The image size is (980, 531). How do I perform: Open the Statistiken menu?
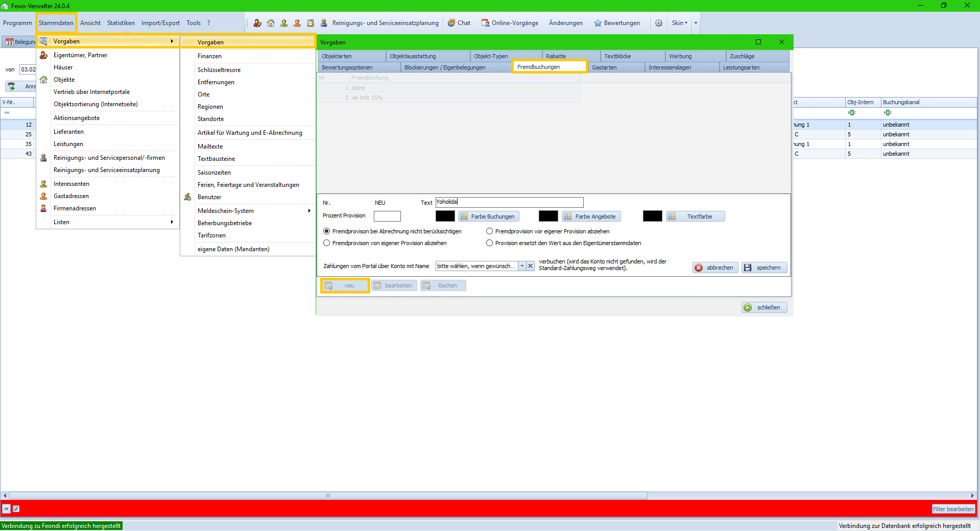coord(121,23)
